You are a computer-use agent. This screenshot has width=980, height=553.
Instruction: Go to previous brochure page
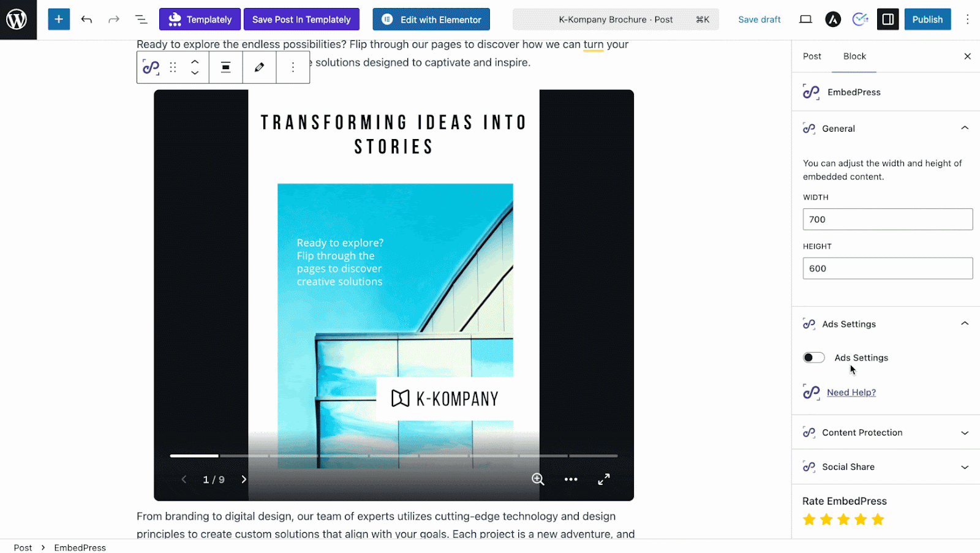point(184,480)
